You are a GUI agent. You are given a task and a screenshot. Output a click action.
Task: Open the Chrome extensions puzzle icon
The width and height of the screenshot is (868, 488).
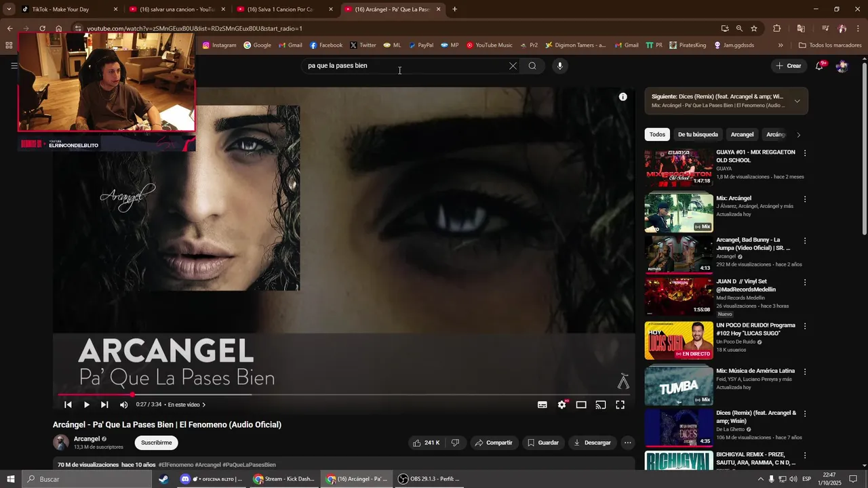tap(777, 28)
